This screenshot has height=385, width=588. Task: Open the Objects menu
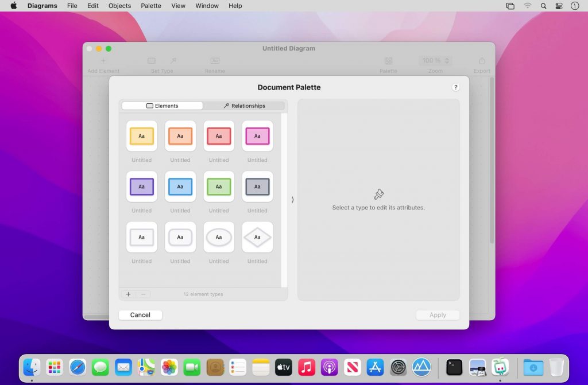(x=120, y=6)
